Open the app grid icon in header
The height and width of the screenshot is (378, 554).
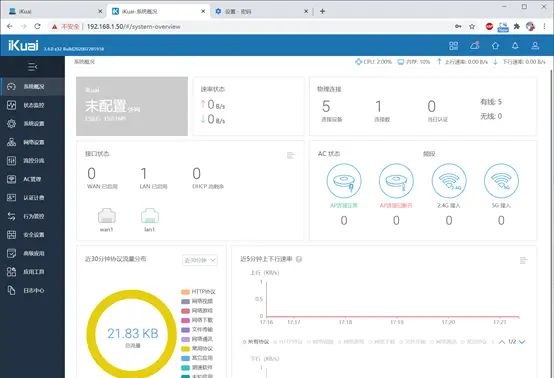453,46
